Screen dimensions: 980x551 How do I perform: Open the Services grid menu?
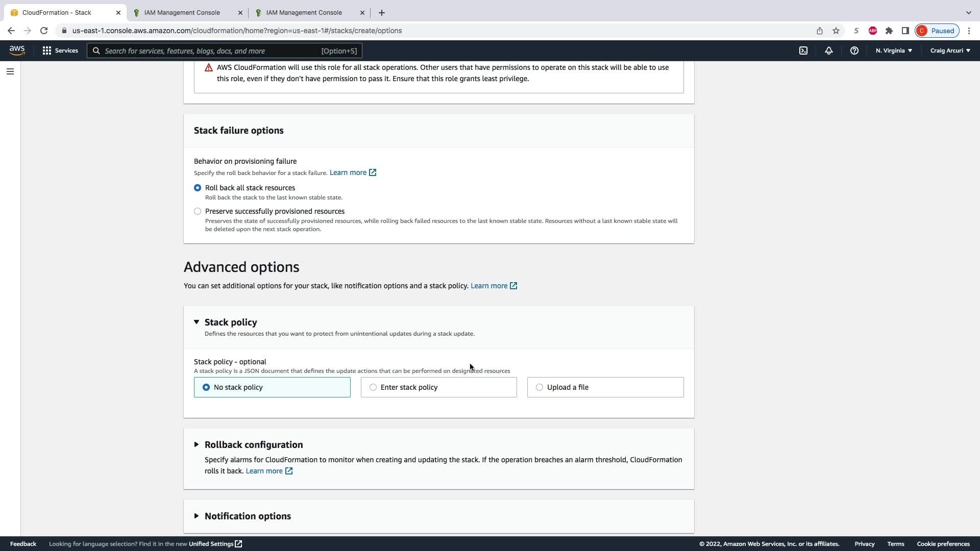pos(60,51)
